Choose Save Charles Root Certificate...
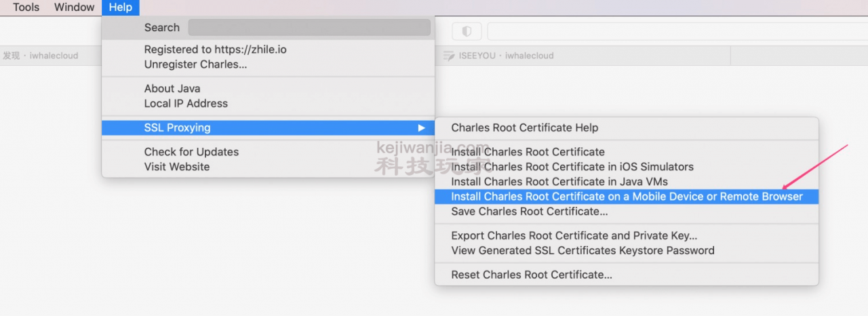Screen dimensions: 868x316 click(x=627, y=212)
